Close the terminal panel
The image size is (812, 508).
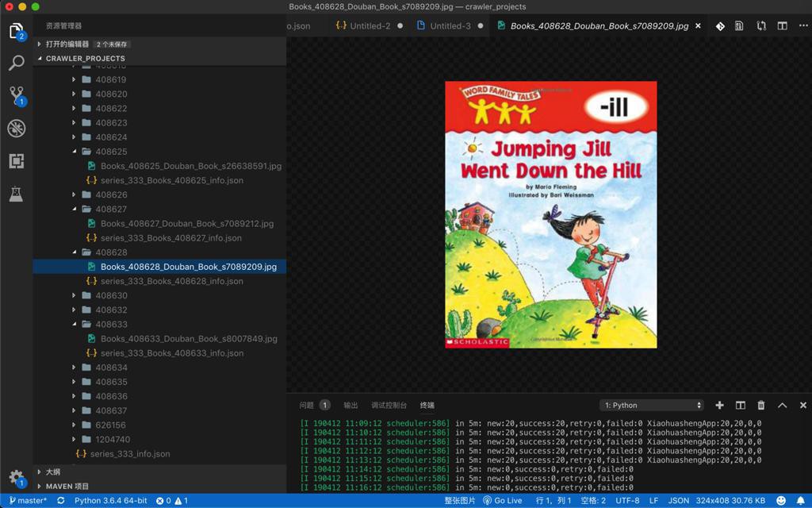[802, 406]
